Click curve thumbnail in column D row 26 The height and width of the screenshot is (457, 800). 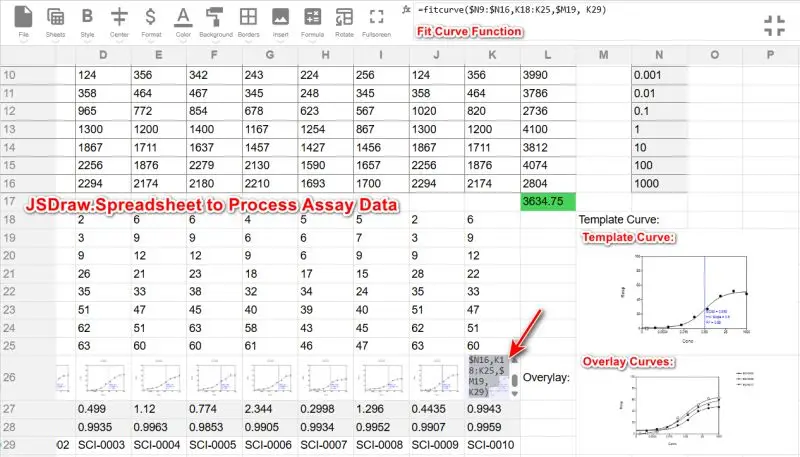tap(103, 378)
